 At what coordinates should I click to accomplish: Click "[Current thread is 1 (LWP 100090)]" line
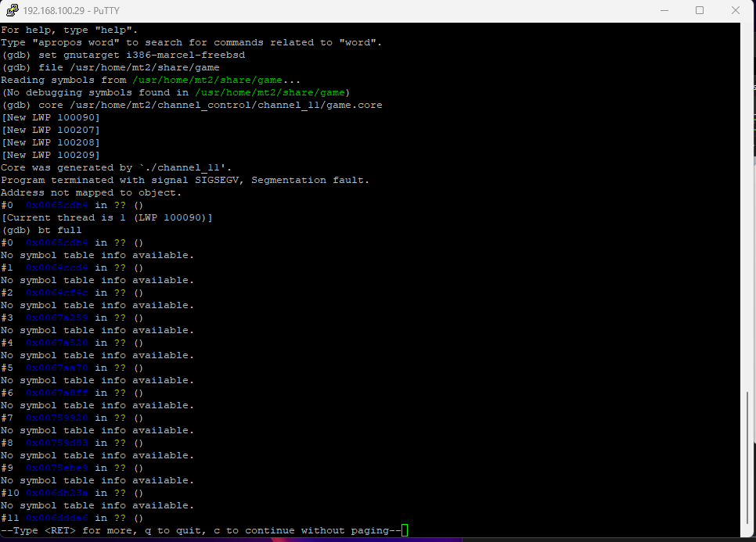click(x=107, y=217)
